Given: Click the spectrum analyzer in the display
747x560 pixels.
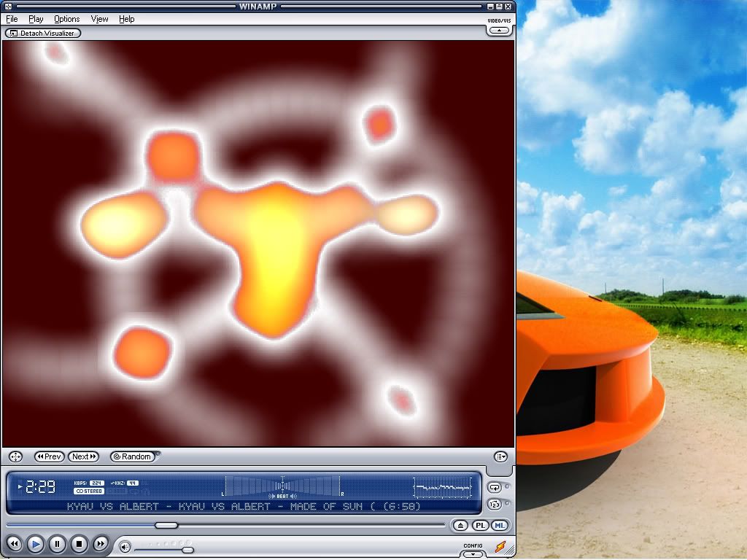Looking at the screenshot, I should point(442,488).
